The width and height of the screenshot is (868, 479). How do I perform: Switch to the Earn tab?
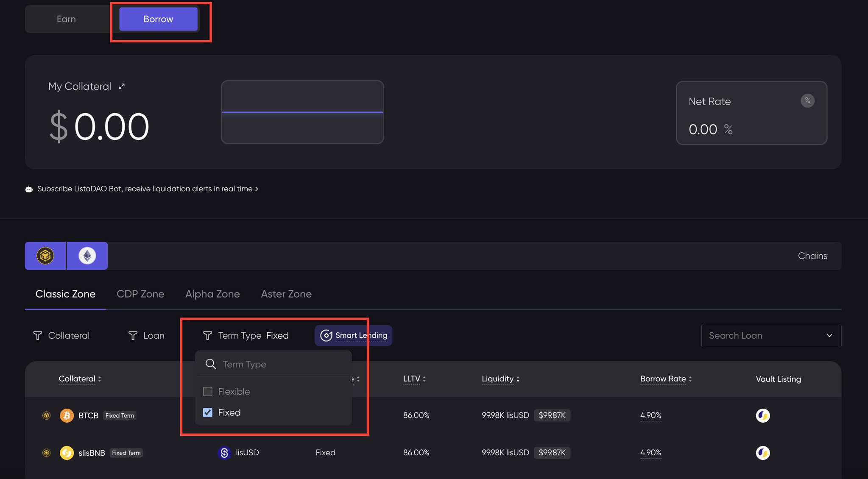(67, 19)
